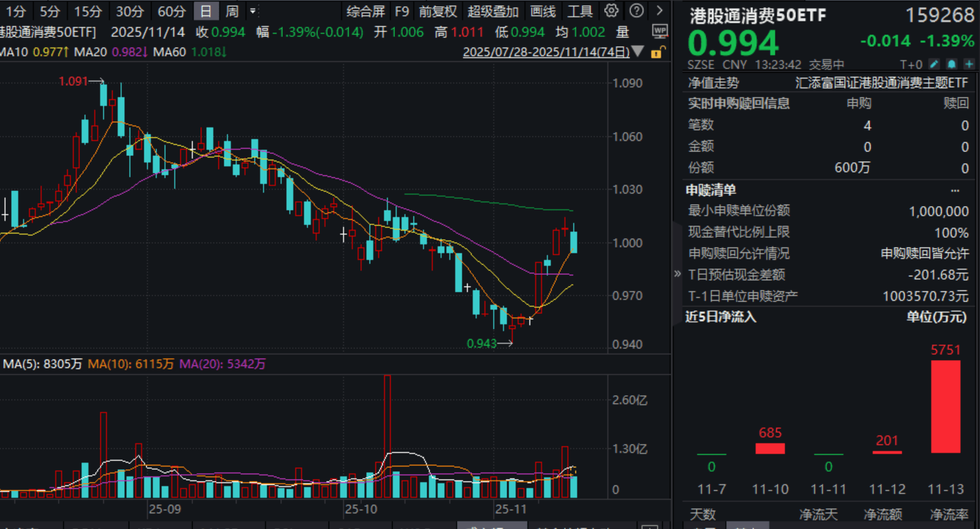Click the pencil edit icon beside T+0
This screenshot has height=529, width=980.
pyautogui.click(x=934, y=64)
